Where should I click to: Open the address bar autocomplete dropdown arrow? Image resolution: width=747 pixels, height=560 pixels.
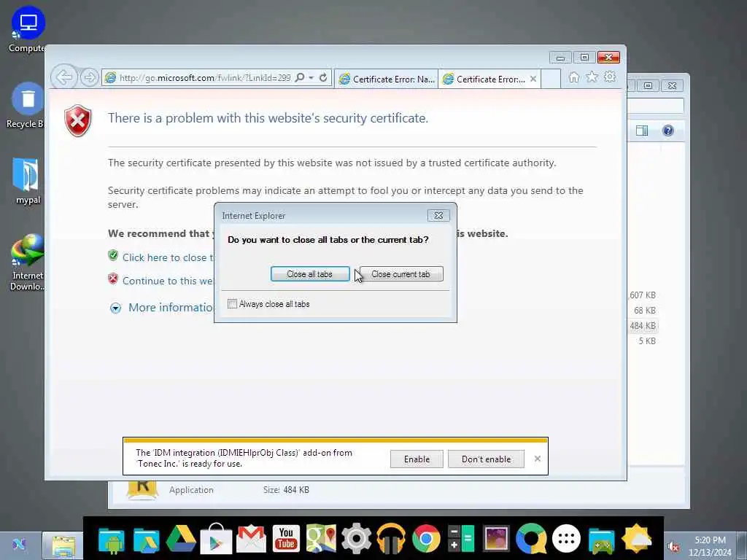(x=311, y=77)
